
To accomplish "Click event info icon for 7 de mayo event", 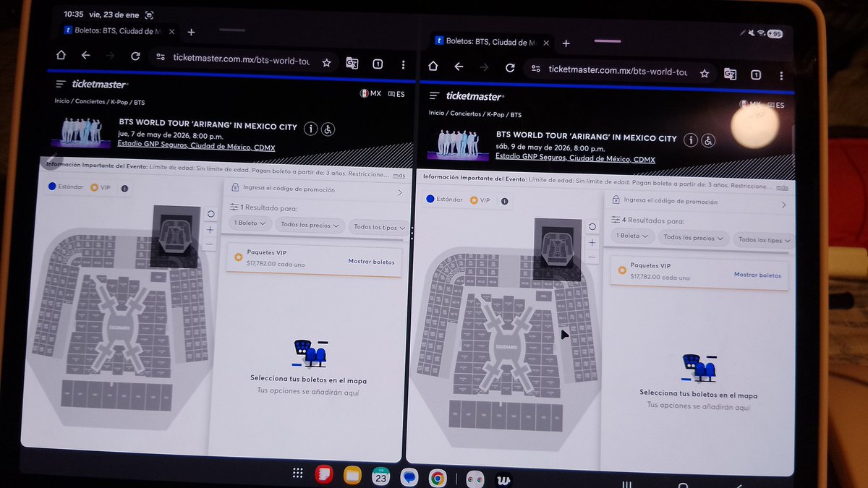I will pos(310,129).
